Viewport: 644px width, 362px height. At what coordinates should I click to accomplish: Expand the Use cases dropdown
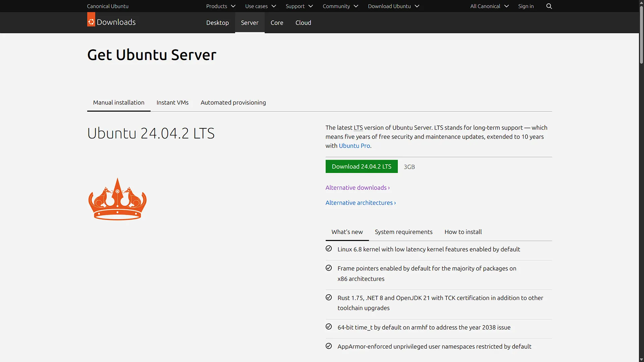point(260,6)
